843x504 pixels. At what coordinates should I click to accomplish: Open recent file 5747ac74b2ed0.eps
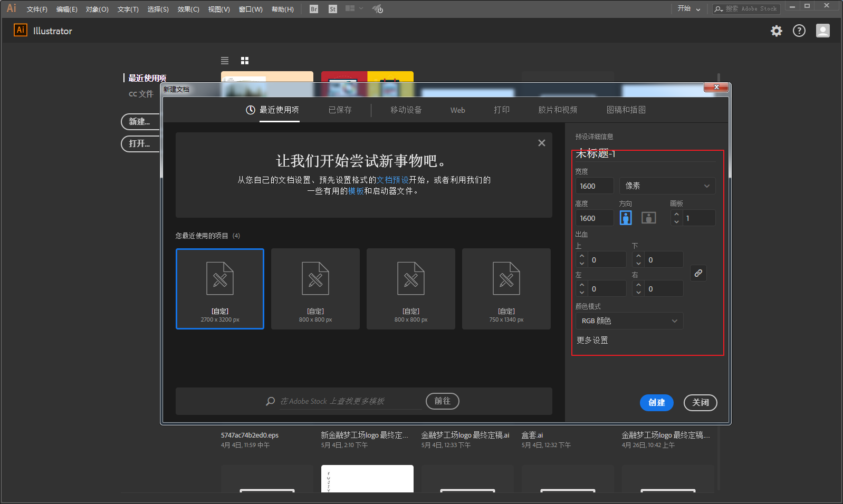[x=250, y=435]
